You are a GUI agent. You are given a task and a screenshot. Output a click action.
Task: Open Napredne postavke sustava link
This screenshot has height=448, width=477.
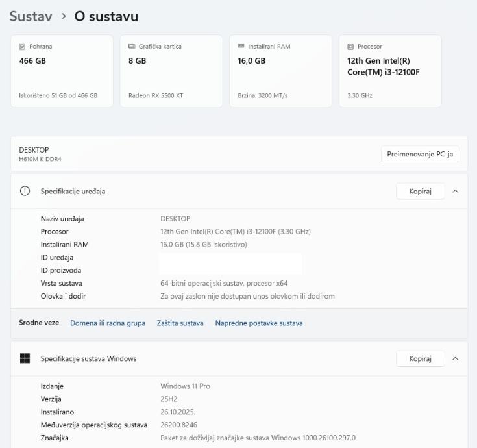[258, 323]
